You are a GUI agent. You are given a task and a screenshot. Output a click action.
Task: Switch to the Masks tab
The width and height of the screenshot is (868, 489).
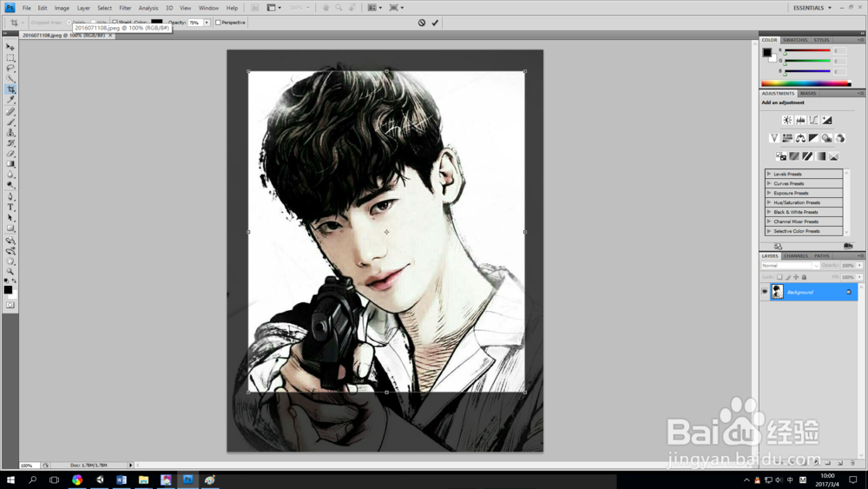(807, 94)
